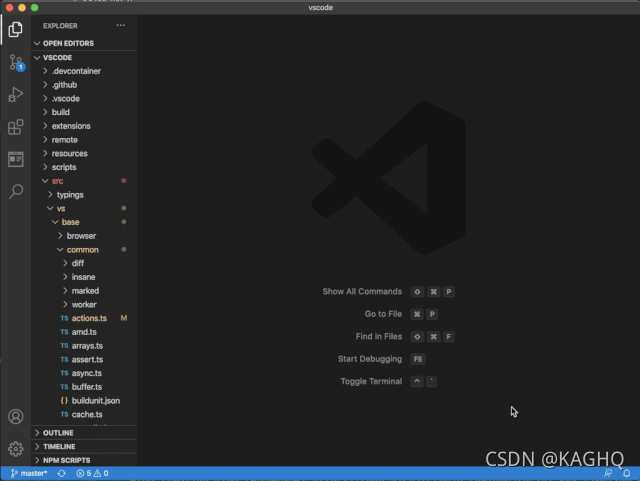Screen dimensions: 640x481
Task: Expand the remote folder
Action: pos(84,140)
